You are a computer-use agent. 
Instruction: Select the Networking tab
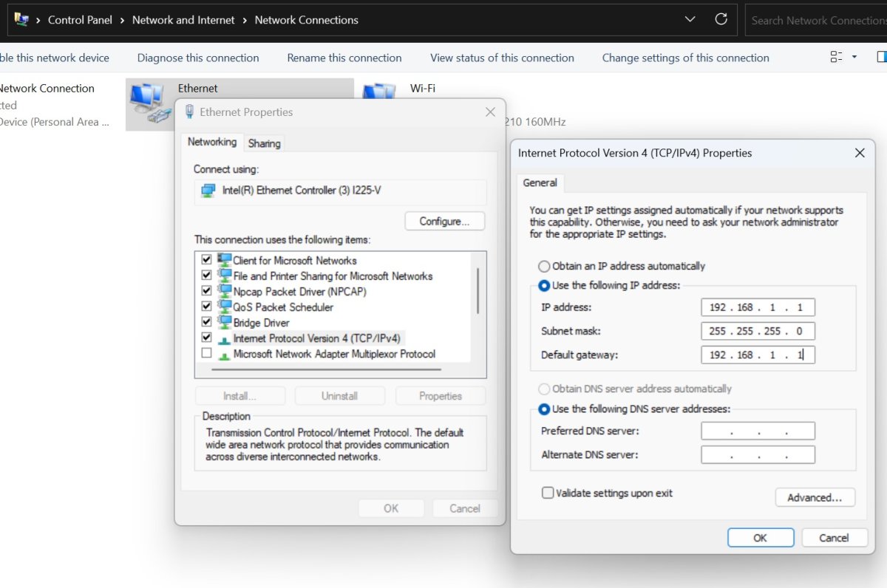pos(212,142)
